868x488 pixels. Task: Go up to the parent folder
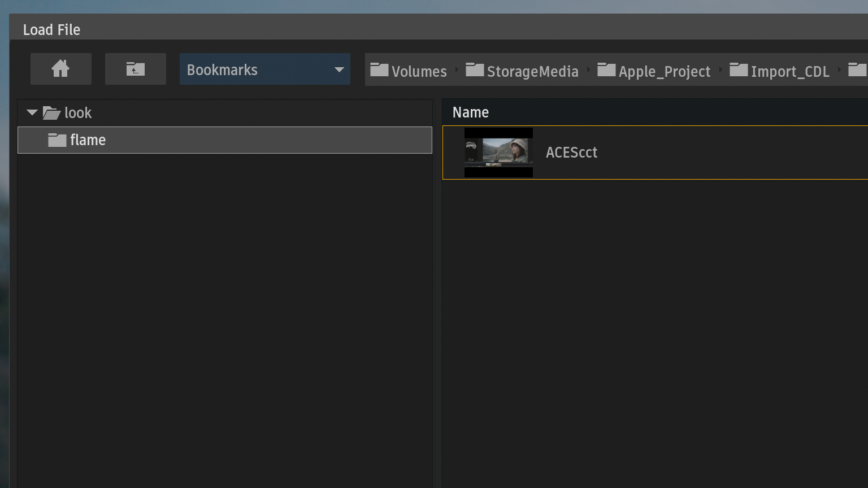coord(136,69)
